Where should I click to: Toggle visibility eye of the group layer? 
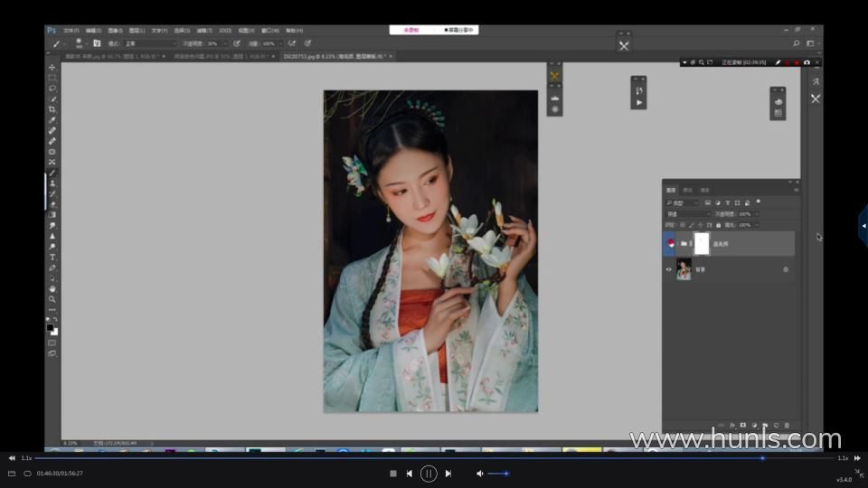(x=669, y=243)
